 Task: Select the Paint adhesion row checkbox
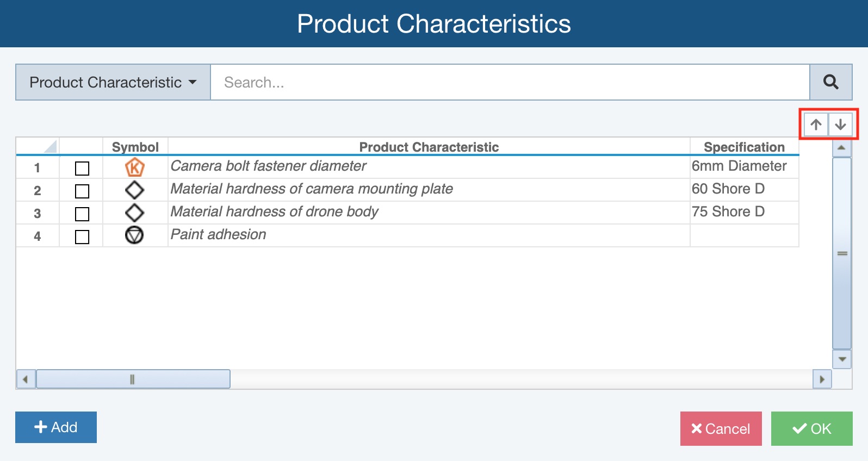[x=82, y=237]
